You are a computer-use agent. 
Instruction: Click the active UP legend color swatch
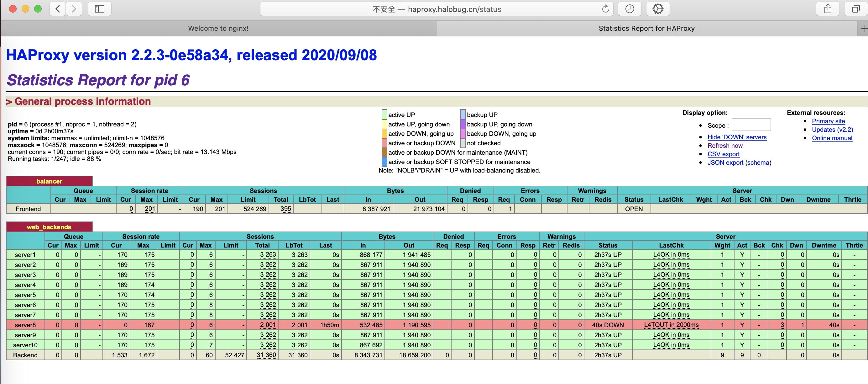384,115
